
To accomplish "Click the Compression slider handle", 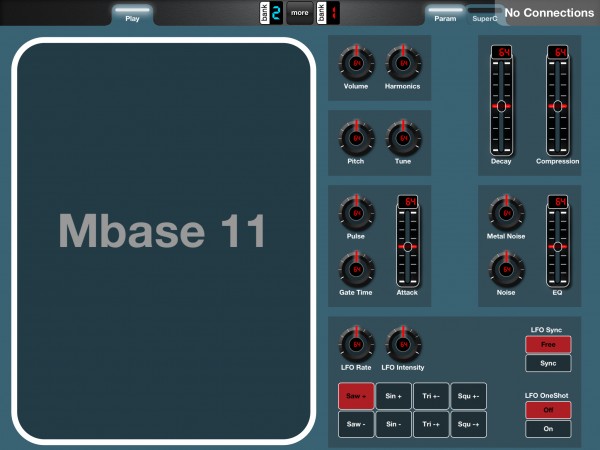I will (x=558, y=106).
